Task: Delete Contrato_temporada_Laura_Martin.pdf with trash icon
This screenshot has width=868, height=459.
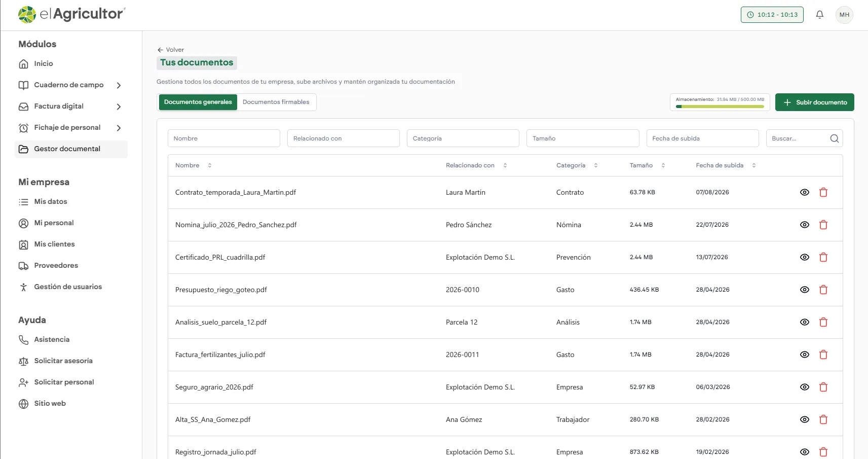Action: tap(823, 192)
